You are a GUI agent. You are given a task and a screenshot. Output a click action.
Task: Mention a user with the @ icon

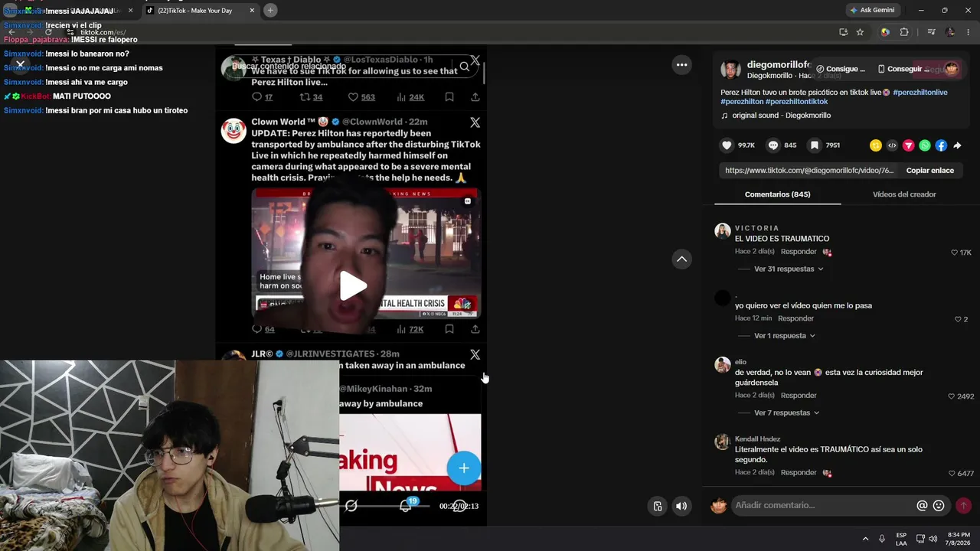(922, 506)
